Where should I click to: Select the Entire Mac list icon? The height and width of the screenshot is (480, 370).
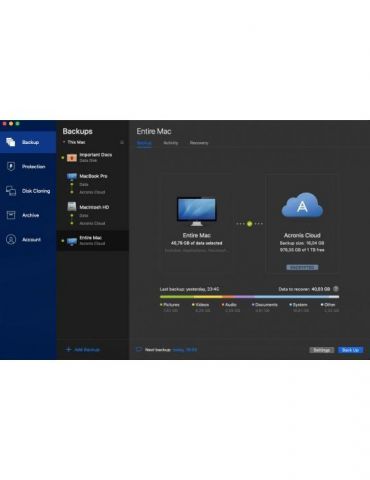[x=72, y=241]
